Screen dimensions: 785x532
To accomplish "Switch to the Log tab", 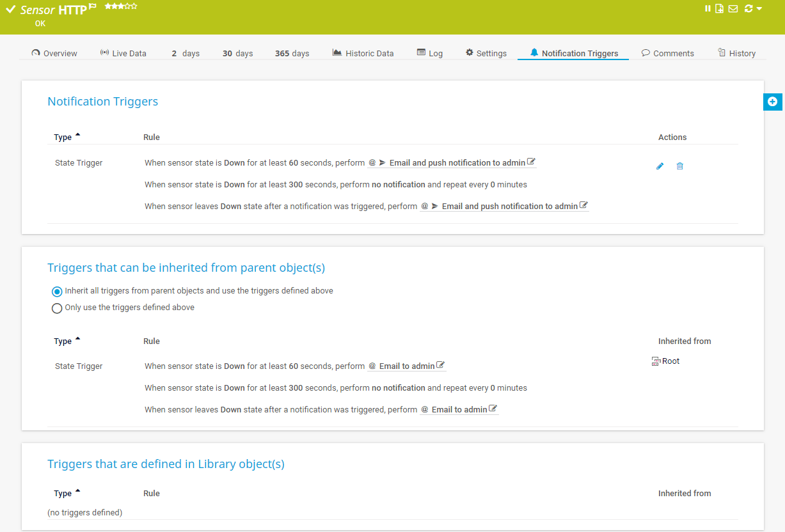I will [430, 53].
